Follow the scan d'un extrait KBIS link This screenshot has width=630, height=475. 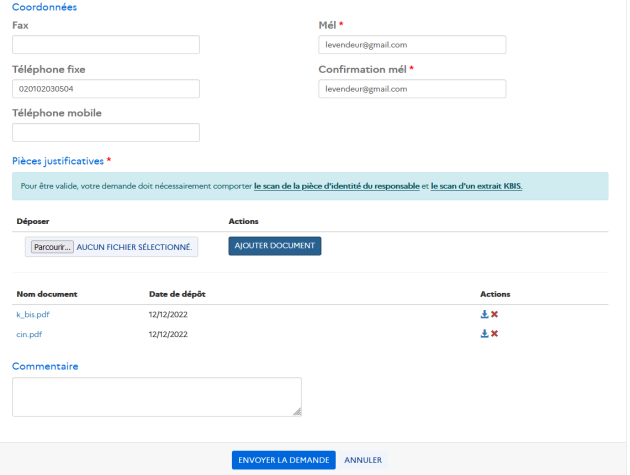(x=476, y=186)
